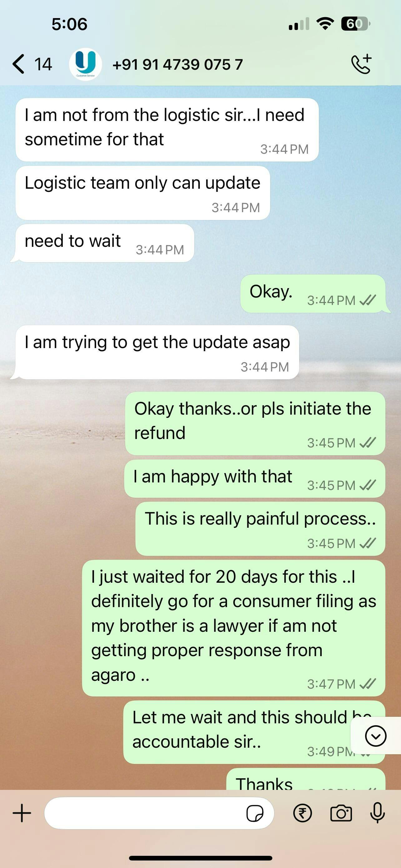This screenshot has width=401, height=868.
Task: Tap the back arrow to chat list
Action: 18,64
